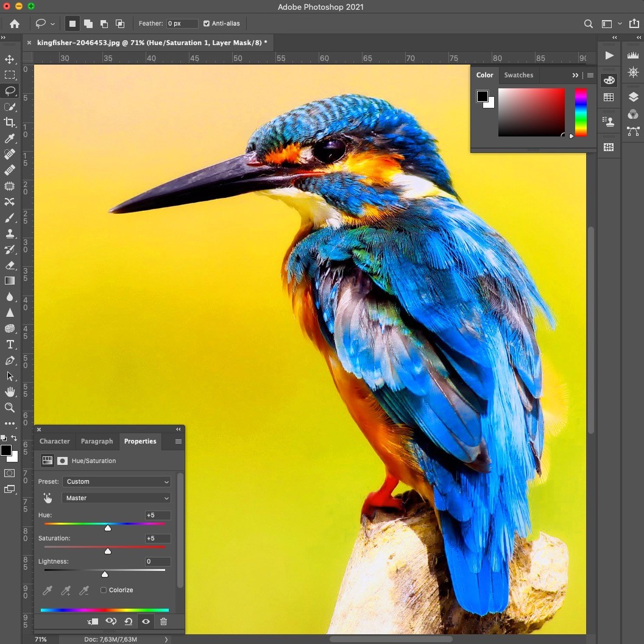Open the Layers panel icon

pos(633,97)
